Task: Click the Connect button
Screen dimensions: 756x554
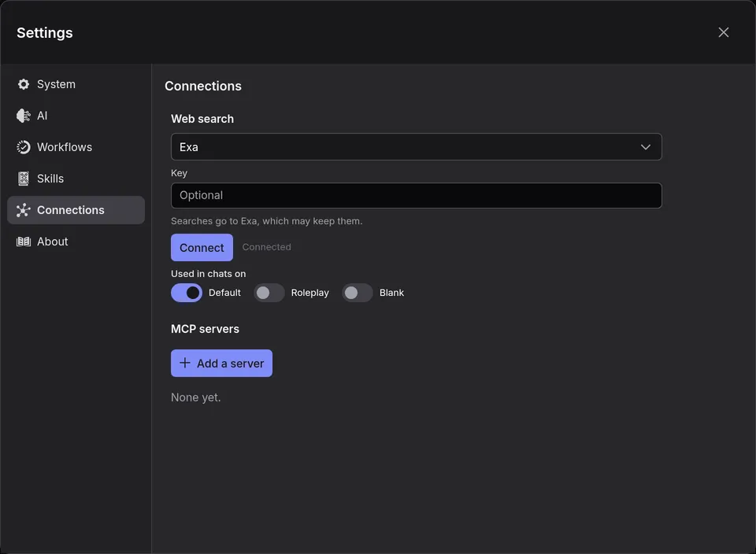Action: 202,248
